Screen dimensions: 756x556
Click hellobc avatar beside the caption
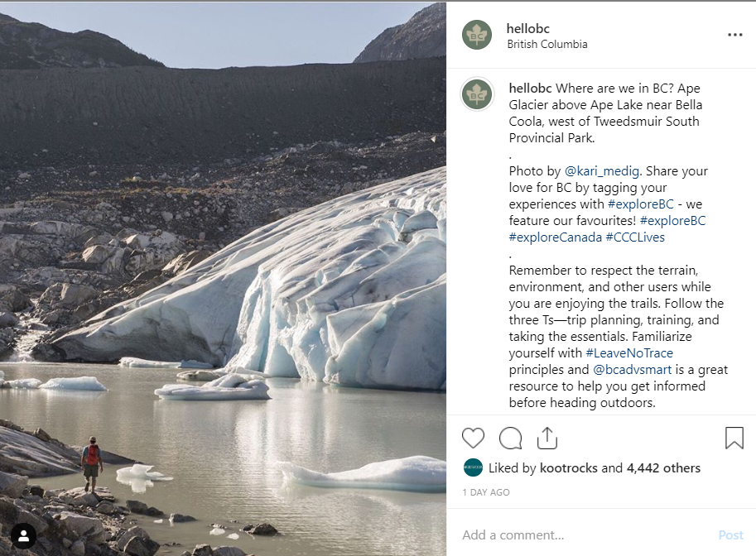(x=477, y=94)
